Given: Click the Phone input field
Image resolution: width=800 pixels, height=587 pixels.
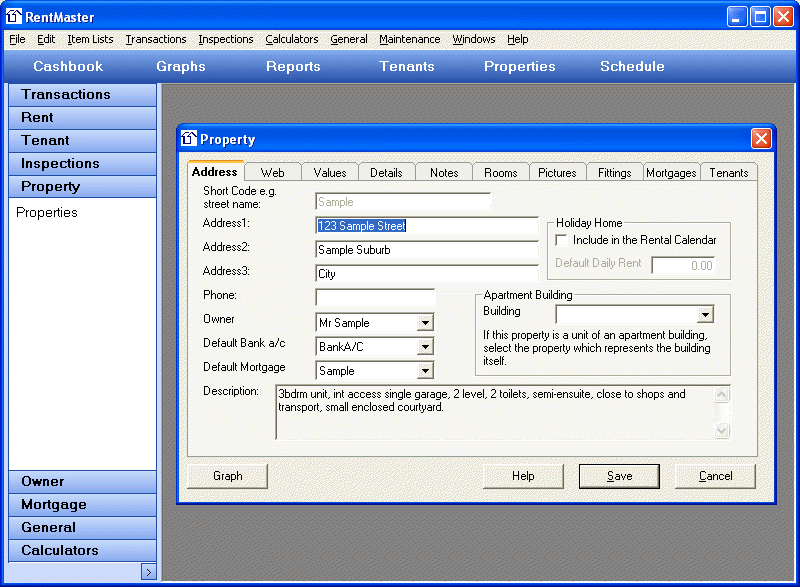Looking at the screenshot, I should pyautogui.click(x=375, y=297).
